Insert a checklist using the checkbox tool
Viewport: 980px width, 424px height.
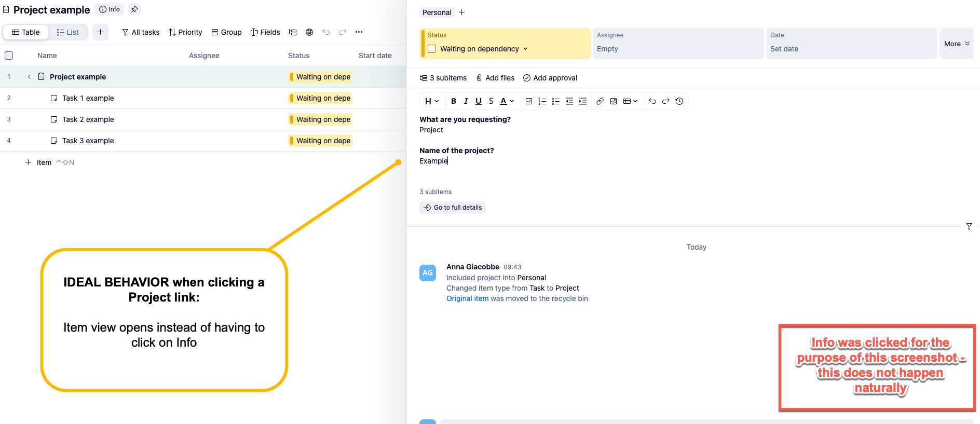click(x=529, y=101)
